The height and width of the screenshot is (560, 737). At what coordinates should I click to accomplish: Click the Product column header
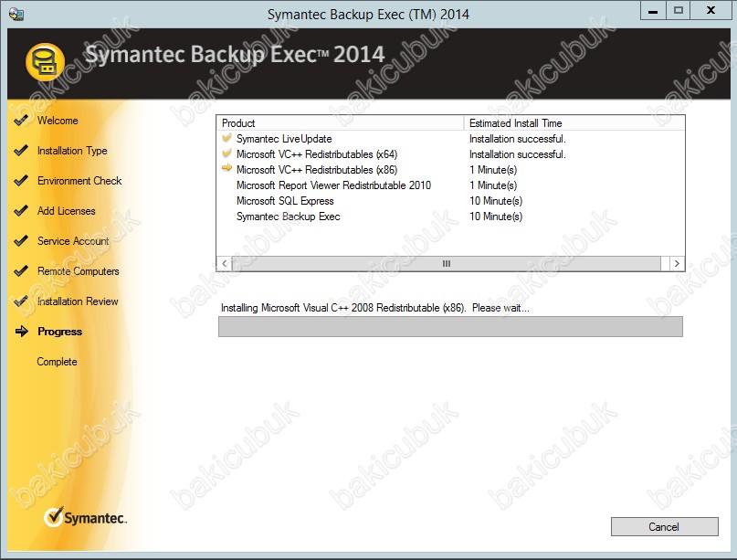coord(340,123)
